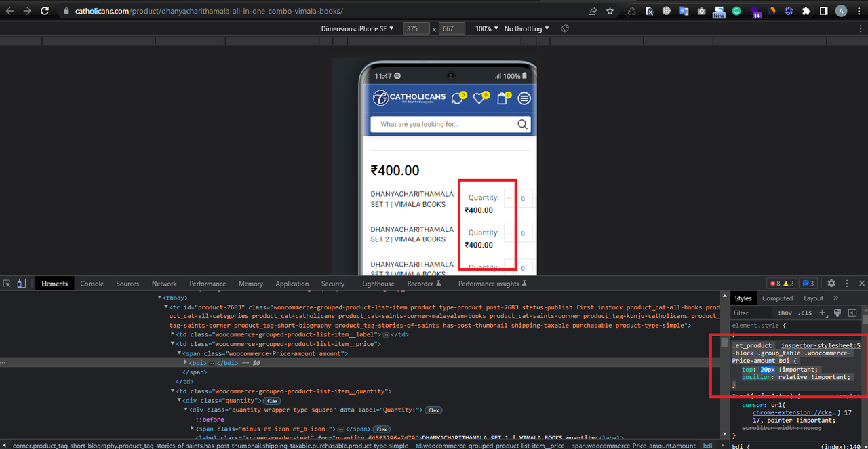Toggle the computed styles sidebar icon
Image resolution: width=868 pixels, height=449 pixels.
(x=852, y=313)
